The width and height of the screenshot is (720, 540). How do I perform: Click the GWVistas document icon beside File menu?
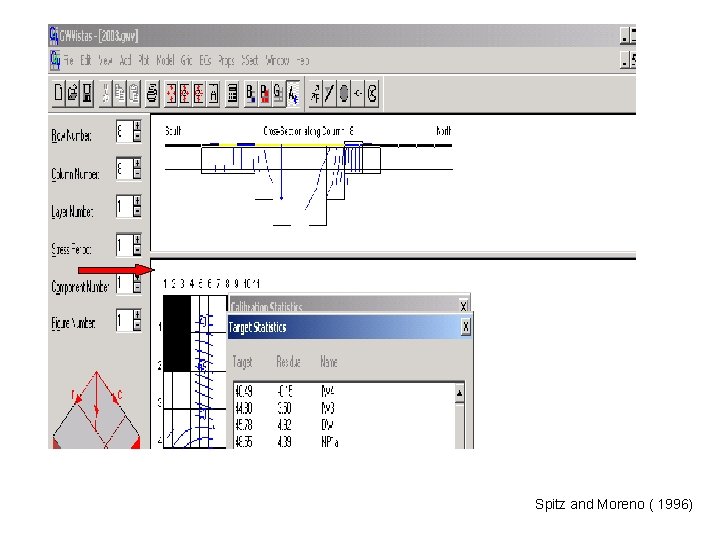tap(55, 60)
